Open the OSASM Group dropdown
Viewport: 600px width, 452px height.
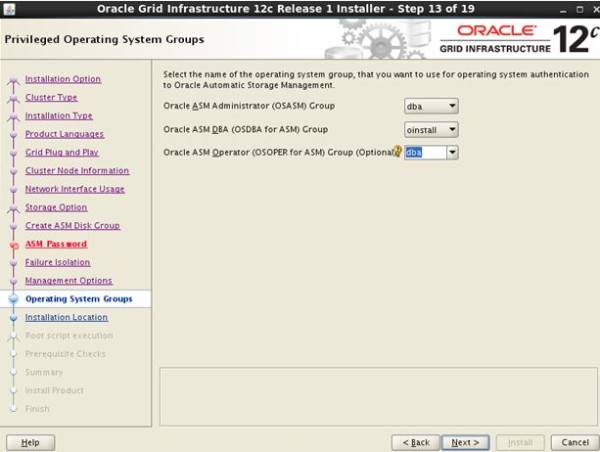(x=431, y=106)
